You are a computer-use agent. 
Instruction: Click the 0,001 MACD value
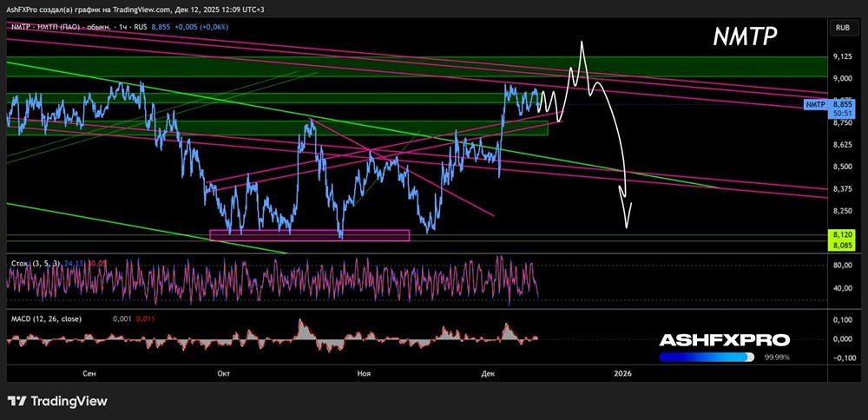(122, 318)
